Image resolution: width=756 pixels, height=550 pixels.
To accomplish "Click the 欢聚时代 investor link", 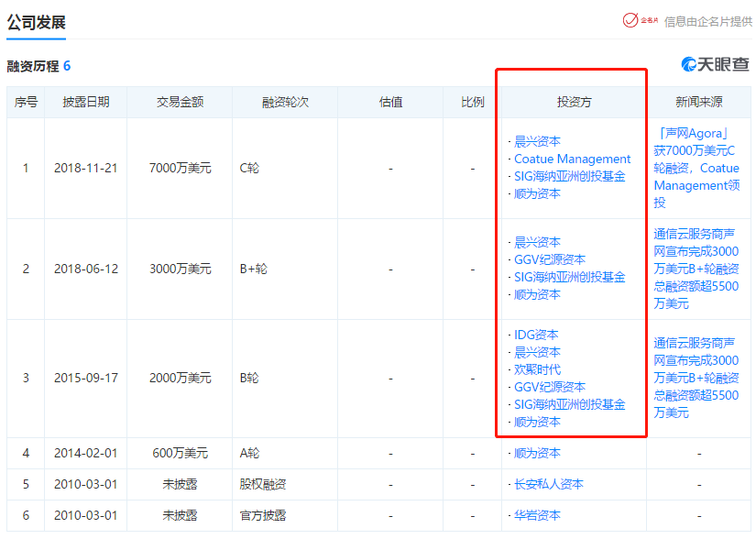I will 537,369.
